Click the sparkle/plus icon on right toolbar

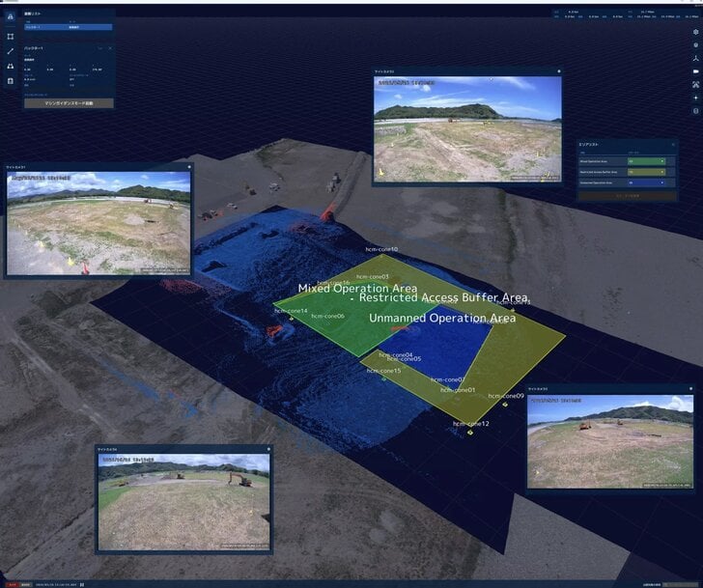tap(696, 98)
